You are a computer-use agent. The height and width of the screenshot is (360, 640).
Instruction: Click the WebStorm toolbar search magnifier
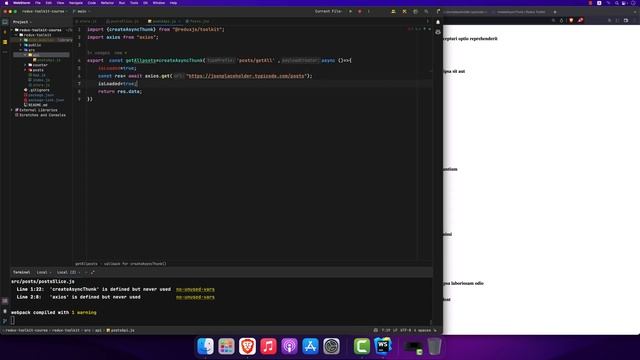click(x=426, y=11)
